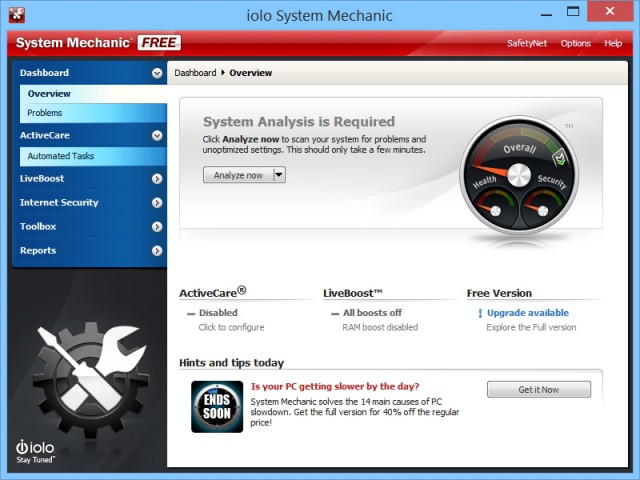
Task: Maximize the iolo System Mechanic window
Action: coord(573,11)
